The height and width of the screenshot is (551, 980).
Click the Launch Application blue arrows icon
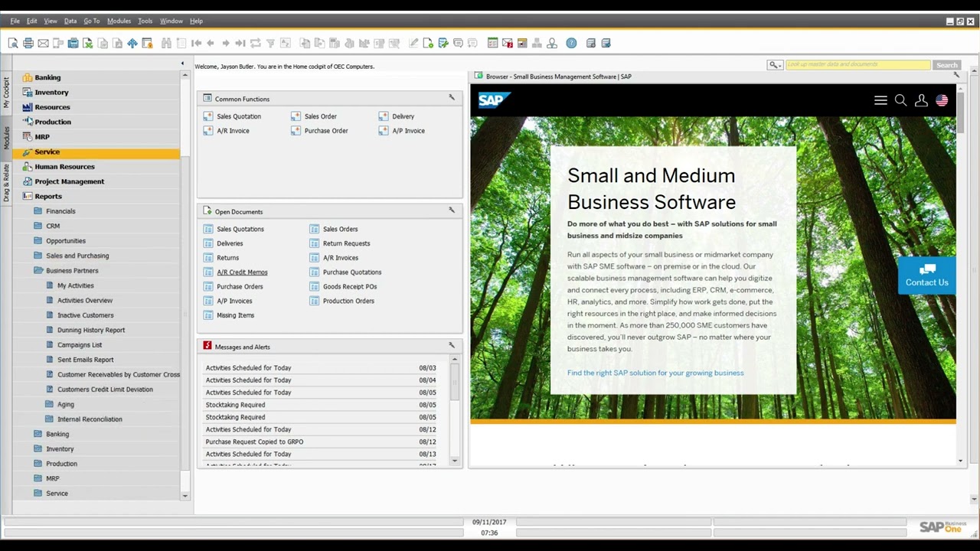point(132,44)
